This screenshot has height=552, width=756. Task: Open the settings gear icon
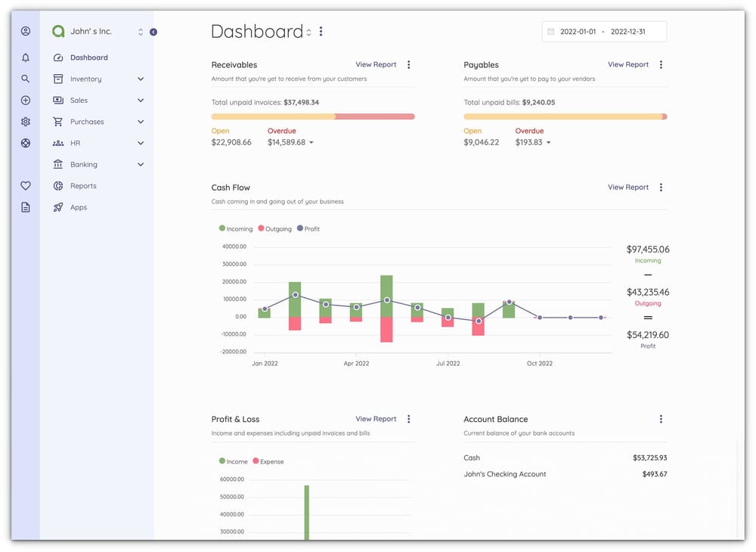(x=25, y=121)
